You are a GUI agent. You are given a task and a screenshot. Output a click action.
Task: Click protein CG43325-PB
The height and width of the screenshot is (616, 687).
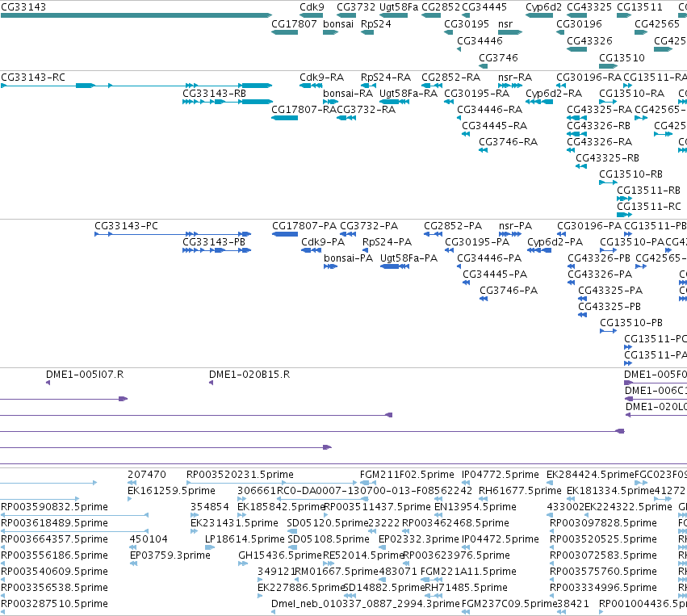click(x=610, y=307)
